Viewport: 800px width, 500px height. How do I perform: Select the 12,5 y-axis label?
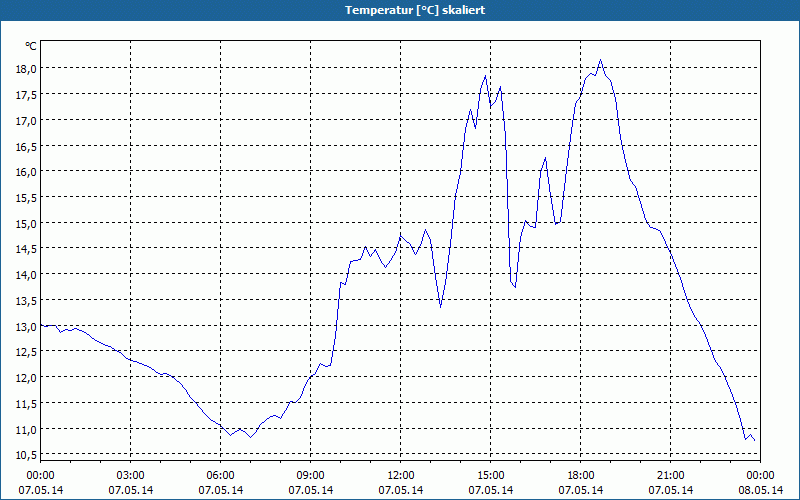26,352
